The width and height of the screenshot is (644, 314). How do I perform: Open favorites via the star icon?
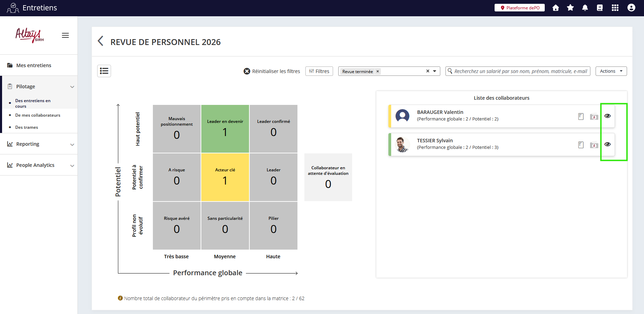point(570,8)
